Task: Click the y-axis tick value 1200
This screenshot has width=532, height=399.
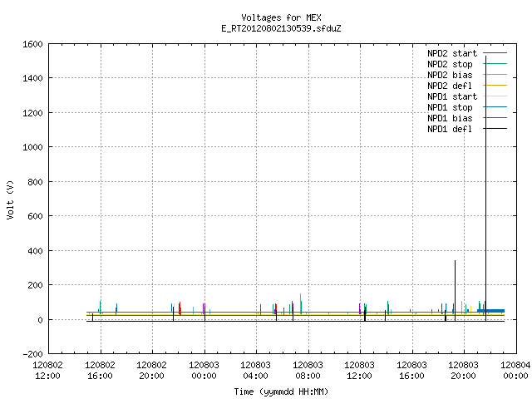Action: pyautogui.click(x=33, y=113)
